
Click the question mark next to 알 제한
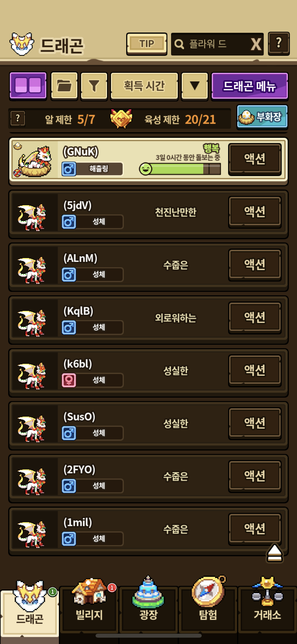point(18,118)
